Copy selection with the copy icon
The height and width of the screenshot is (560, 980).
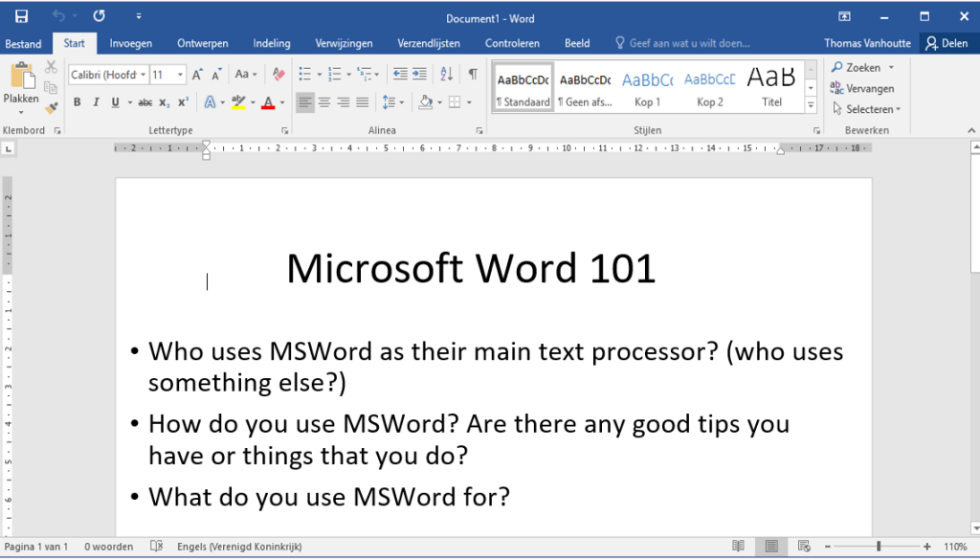click(x=51, y=87)
